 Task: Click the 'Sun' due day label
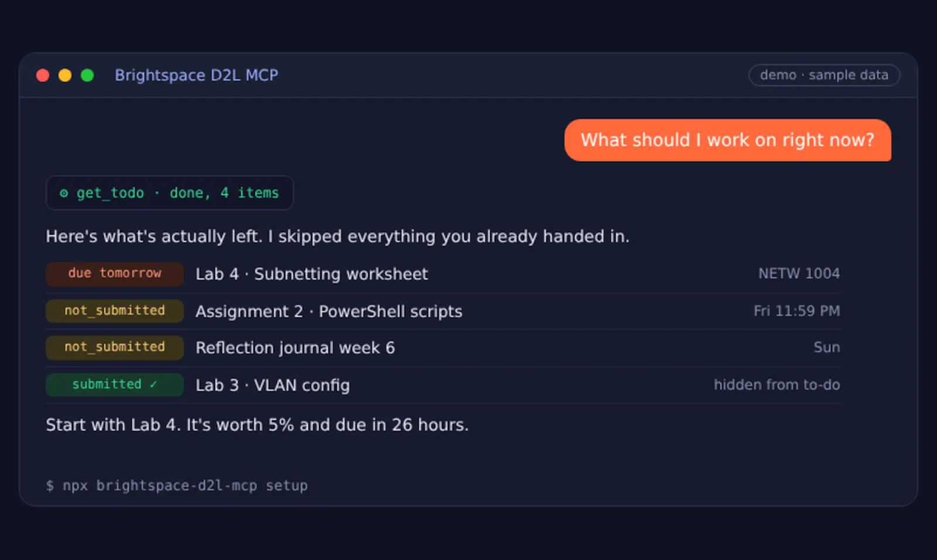click(x=827, y=348)
